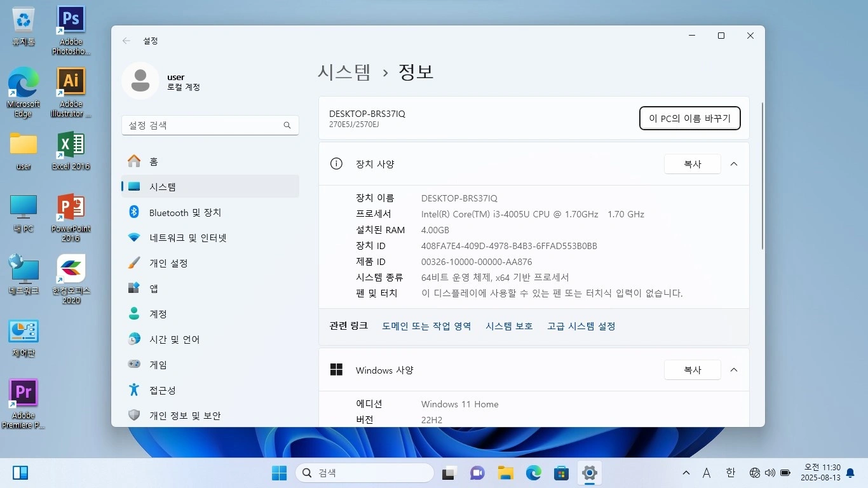Screen dimensions: 868x488
Task: Click the Settings back arrow
Action: tap(126, 41)
